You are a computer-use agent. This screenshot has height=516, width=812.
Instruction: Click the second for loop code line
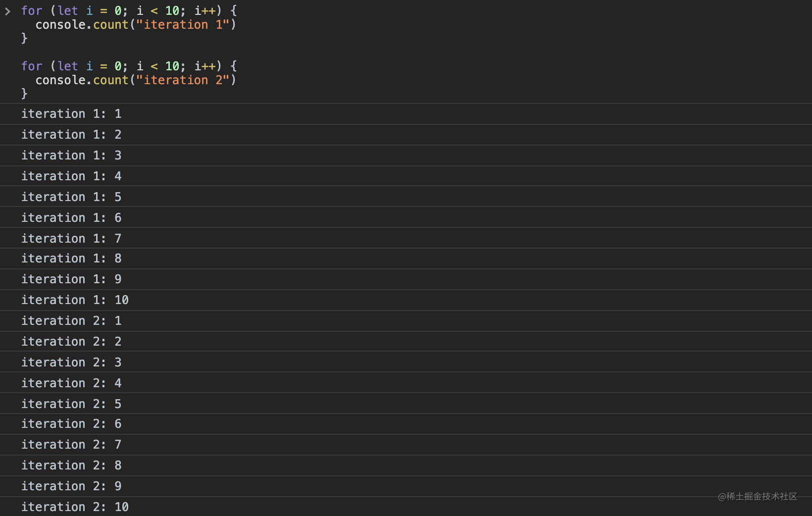129,66
